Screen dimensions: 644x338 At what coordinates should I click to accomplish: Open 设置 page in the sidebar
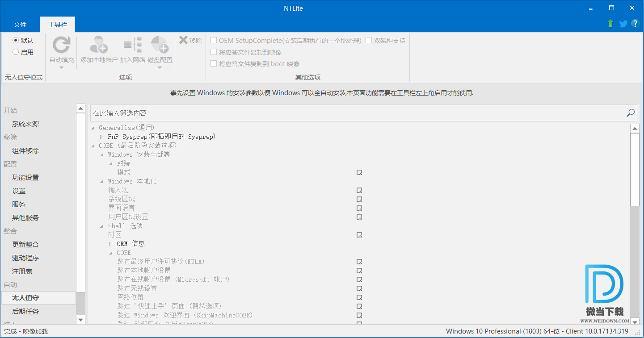coord(19,191)
